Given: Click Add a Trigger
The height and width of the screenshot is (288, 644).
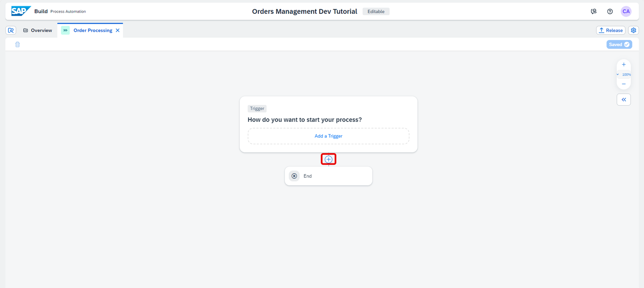Looking at the screenshot, I should [328, 136].
